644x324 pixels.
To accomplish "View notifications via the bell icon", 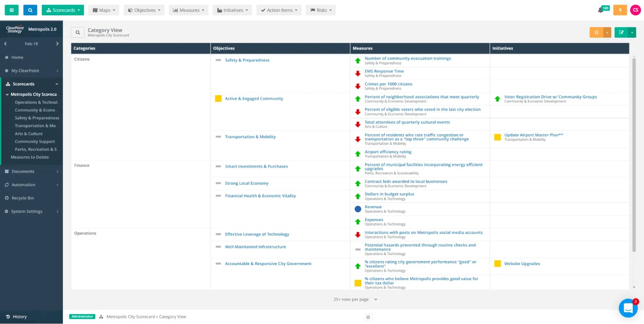I will coord(601,10).
